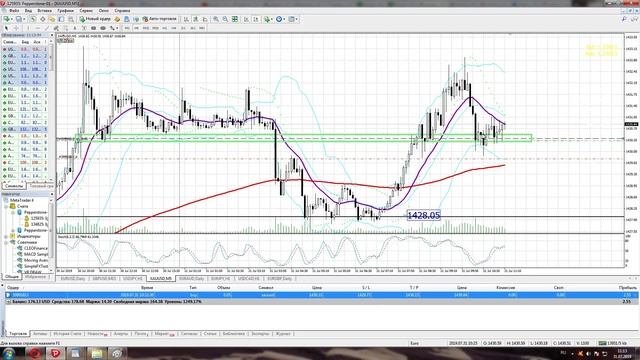Image resolution: width=640 pixels, height=360 pixels.
Task: Open the Справка menu
Action: pyautogui.click(x=122, y=11)
